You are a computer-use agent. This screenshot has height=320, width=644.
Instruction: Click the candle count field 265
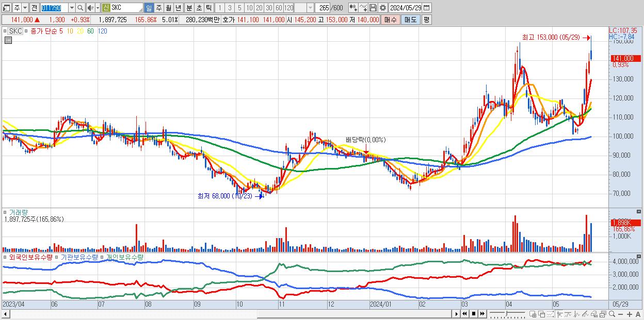click(323, 8)
